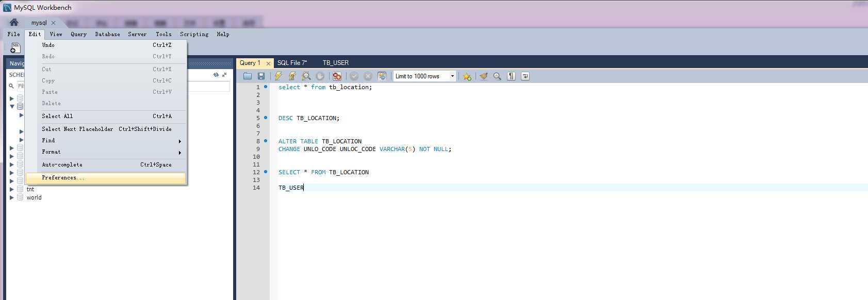Screen dimensions: 868x300
Task: Choose Select All in Edit menu
Action: tap(106, 116)
